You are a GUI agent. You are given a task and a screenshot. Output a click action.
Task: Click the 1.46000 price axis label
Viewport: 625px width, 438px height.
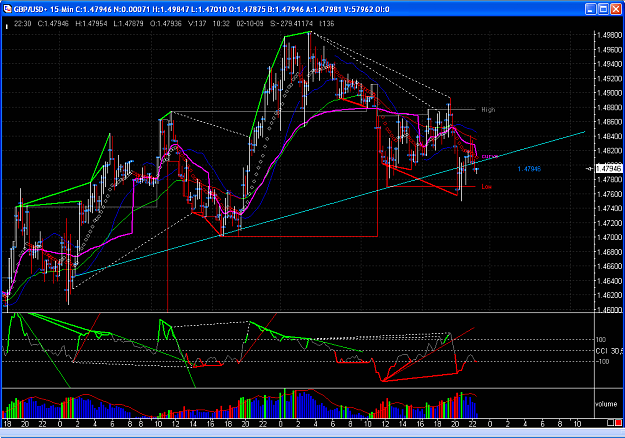click(x=609, y=309)
